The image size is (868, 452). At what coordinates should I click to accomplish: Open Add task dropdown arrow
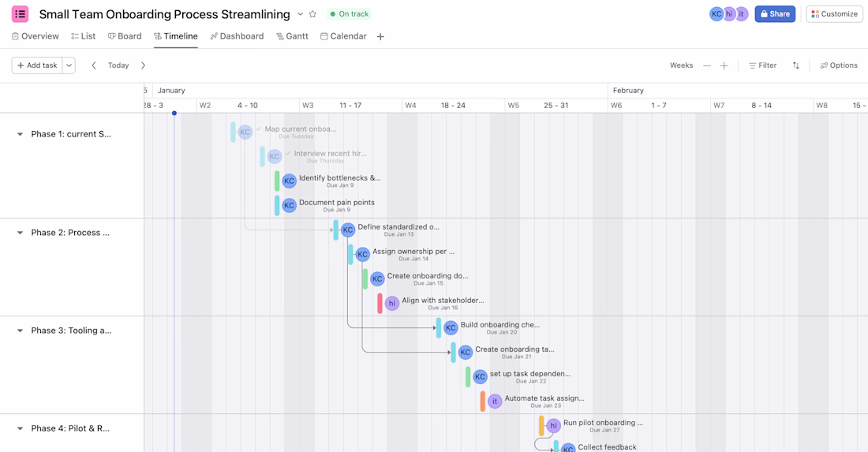point(69,65)
